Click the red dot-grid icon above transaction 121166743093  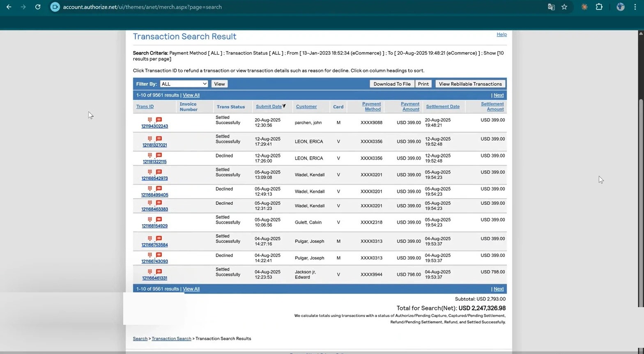coord(150,255)
